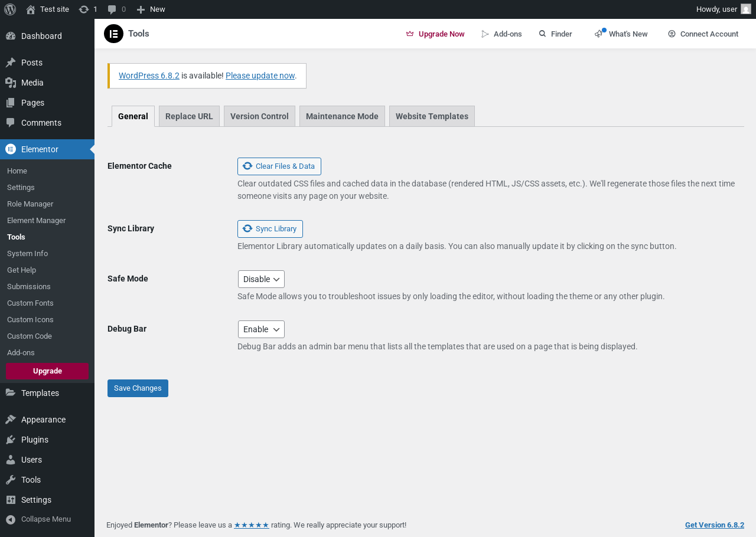Screen dimensions: 756x537
Task: Click the five-star rating link
Action: pyautogui.click(x=252, y=525)
